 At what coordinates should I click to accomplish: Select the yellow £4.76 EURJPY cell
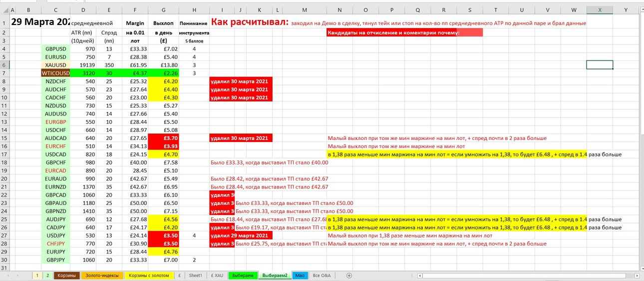(164, 252)
